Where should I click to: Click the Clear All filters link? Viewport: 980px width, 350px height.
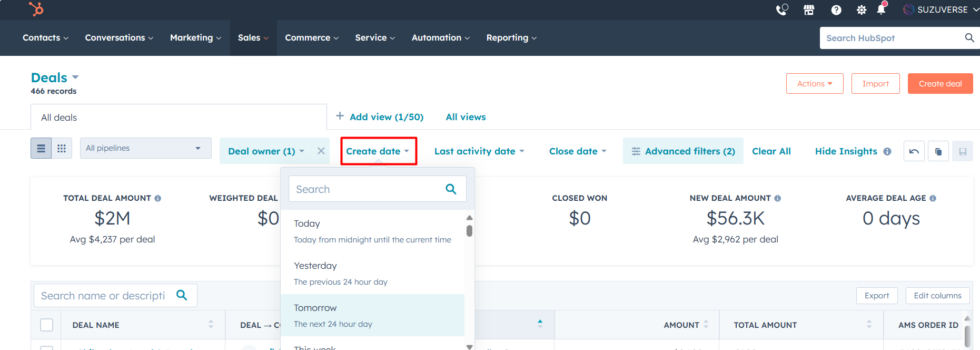point(771,151)
